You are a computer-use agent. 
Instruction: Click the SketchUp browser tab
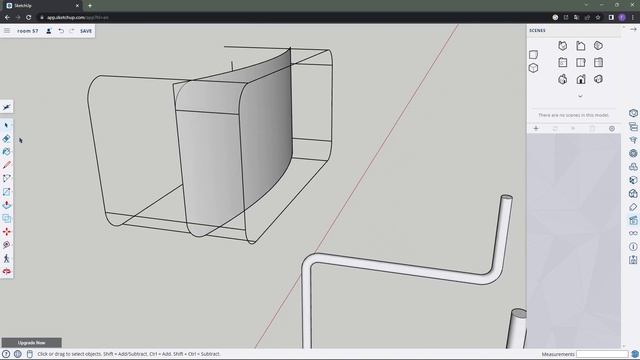pyautogui.click(x=41, y=5)
